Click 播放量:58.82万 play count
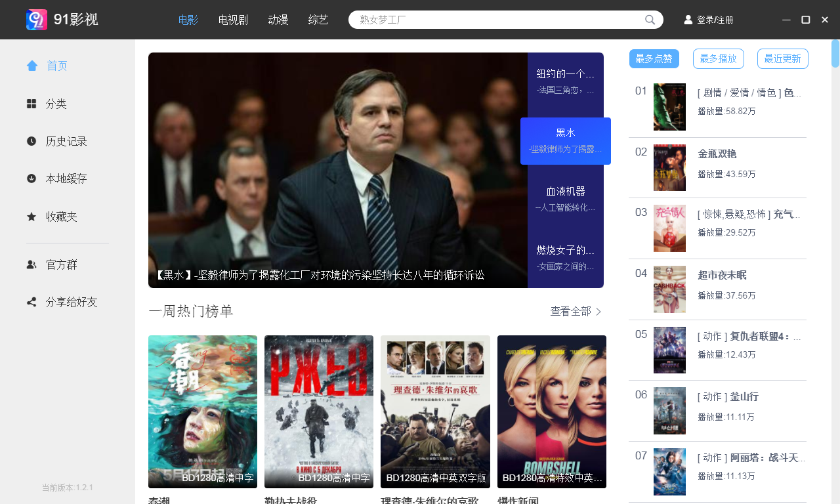The width and height of the screenshot is (840, 504). (726, 111)
